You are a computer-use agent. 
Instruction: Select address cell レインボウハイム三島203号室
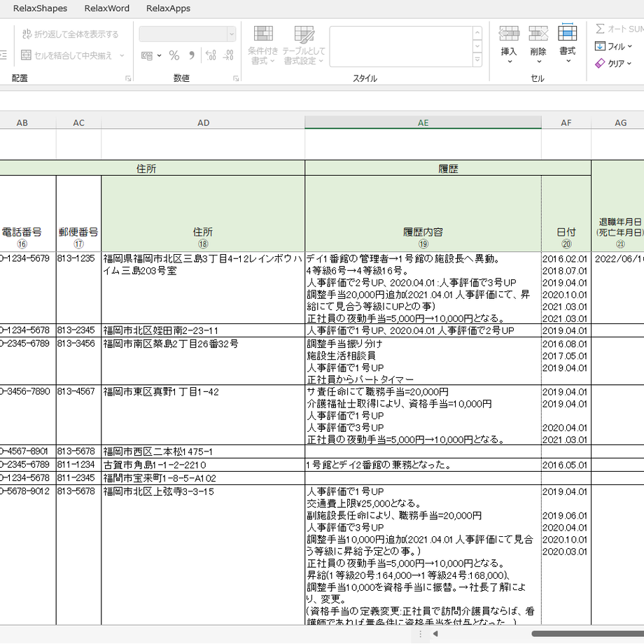tap(203, 288)
